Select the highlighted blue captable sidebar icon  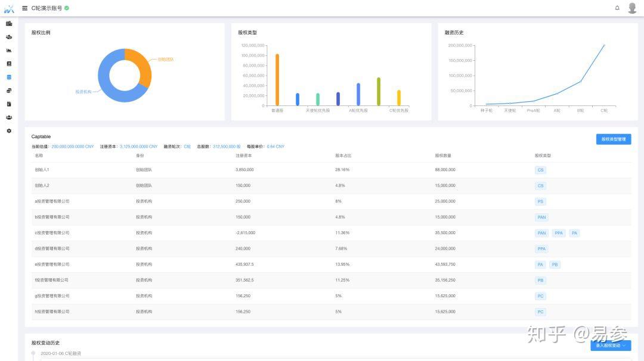click(x=9, y=77)
